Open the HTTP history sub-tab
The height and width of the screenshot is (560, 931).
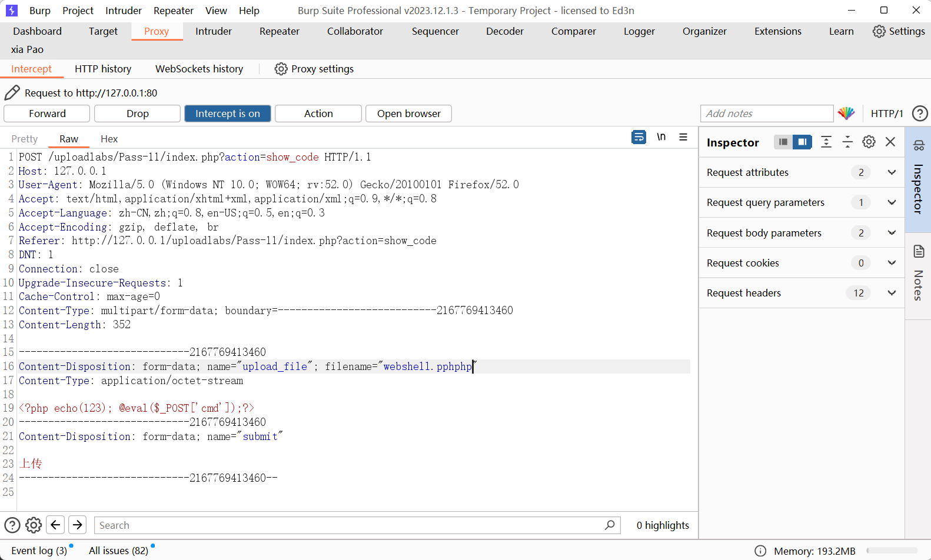[103, 69]
